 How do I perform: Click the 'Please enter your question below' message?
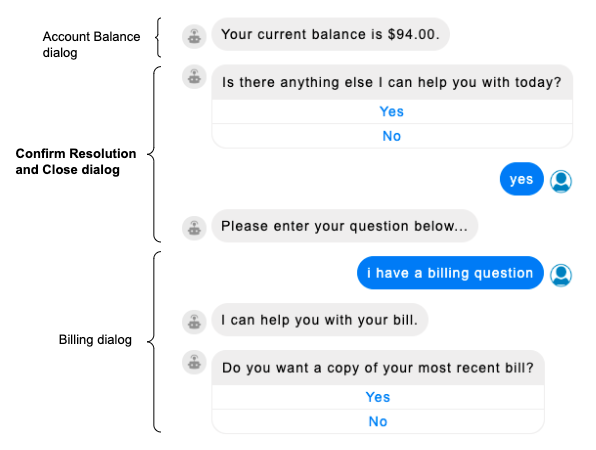(344, 226)
